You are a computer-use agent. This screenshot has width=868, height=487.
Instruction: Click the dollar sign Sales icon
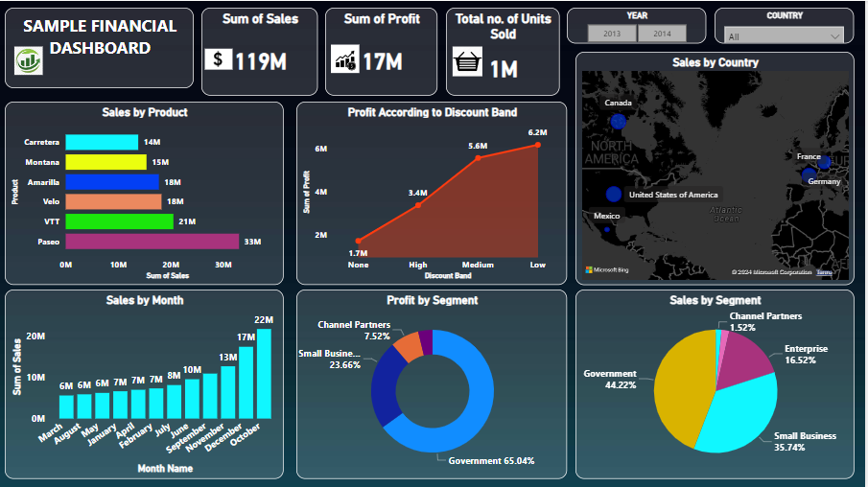click(218, 59)
